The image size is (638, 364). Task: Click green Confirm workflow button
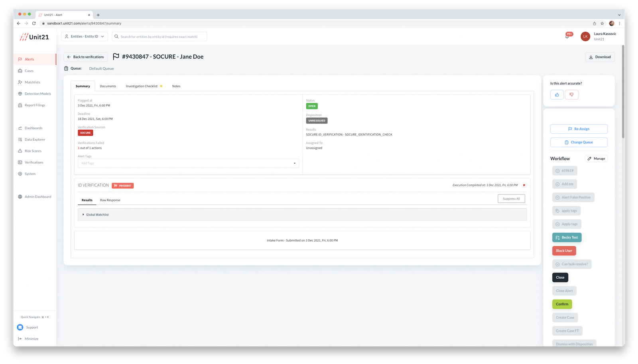point(562,304)
